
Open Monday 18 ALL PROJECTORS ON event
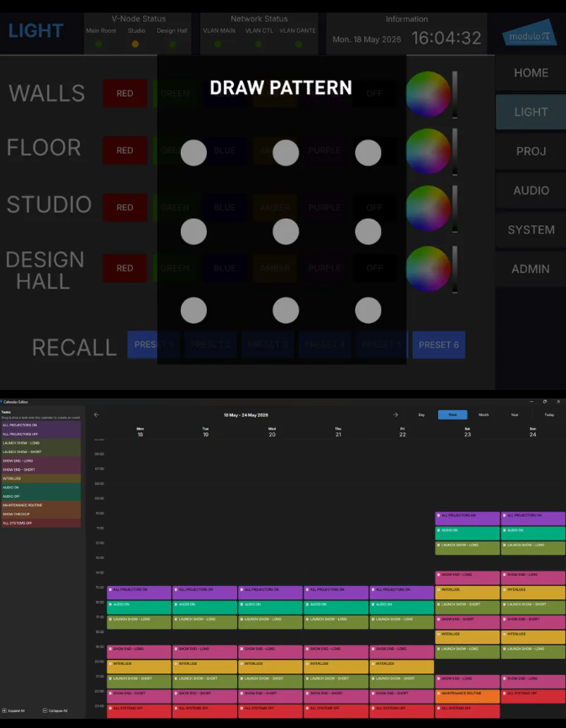coord(139,593)
